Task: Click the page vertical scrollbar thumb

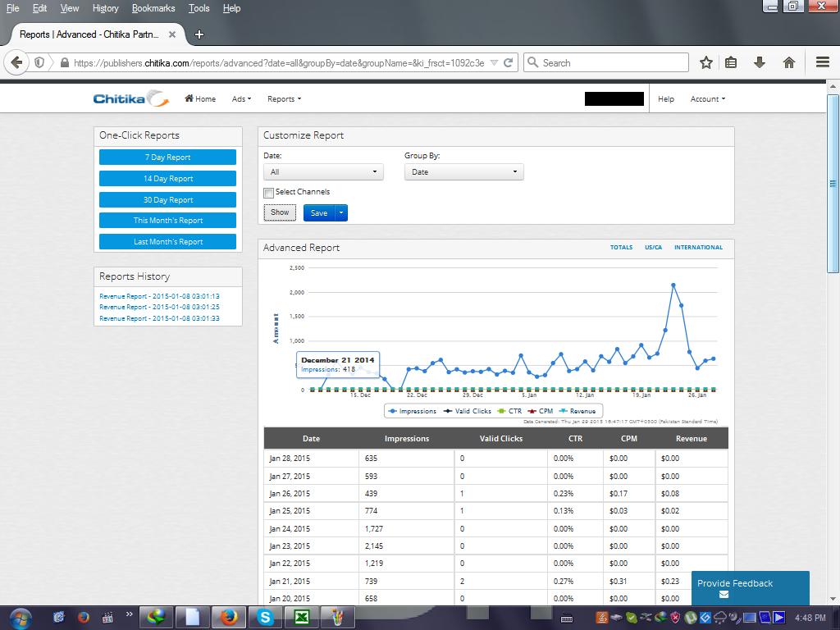Action: coord(833,184)
